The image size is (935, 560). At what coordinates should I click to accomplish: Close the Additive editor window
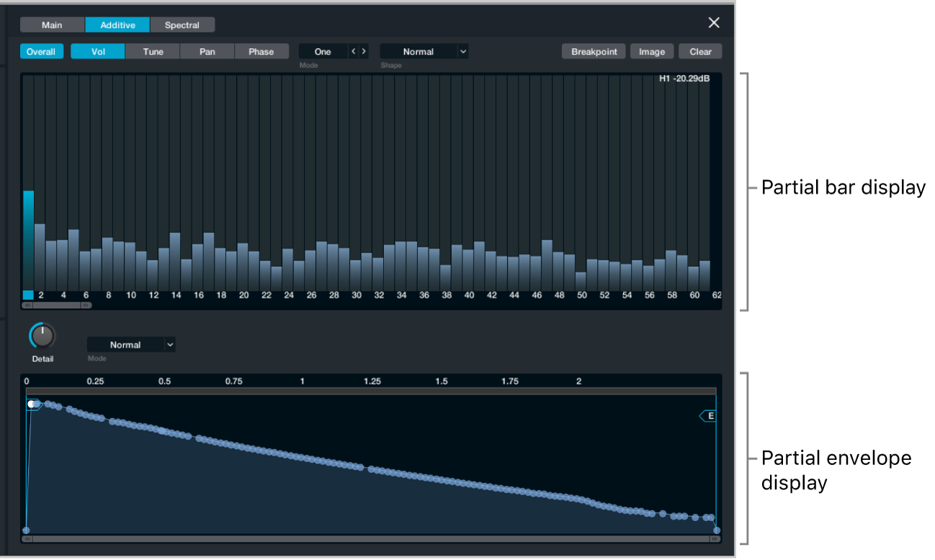pos(714,22)
